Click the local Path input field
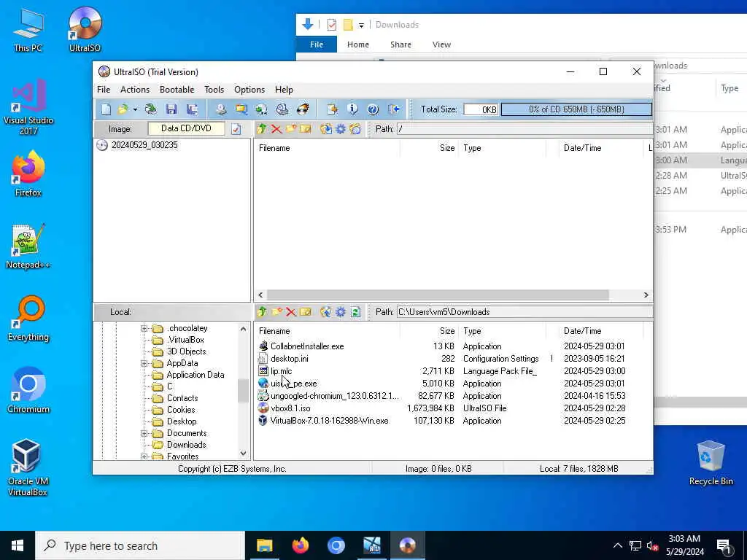Screen dimensions: 747x560 [x=525, y=312]
